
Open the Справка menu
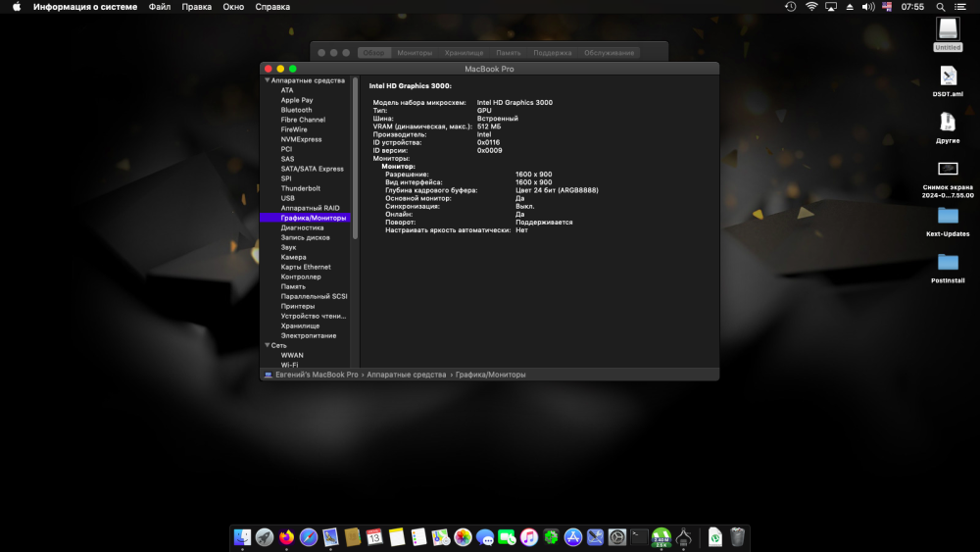pyautogui.click(x=272, y=7)
